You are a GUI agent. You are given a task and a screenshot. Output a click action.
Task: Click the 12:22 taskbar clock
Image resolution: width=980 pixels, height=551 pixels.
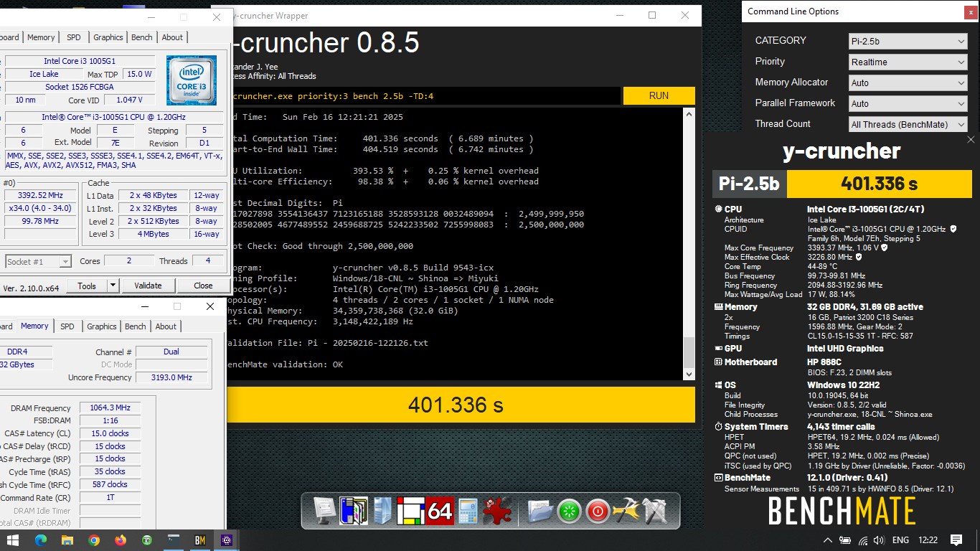pos(928,540)
